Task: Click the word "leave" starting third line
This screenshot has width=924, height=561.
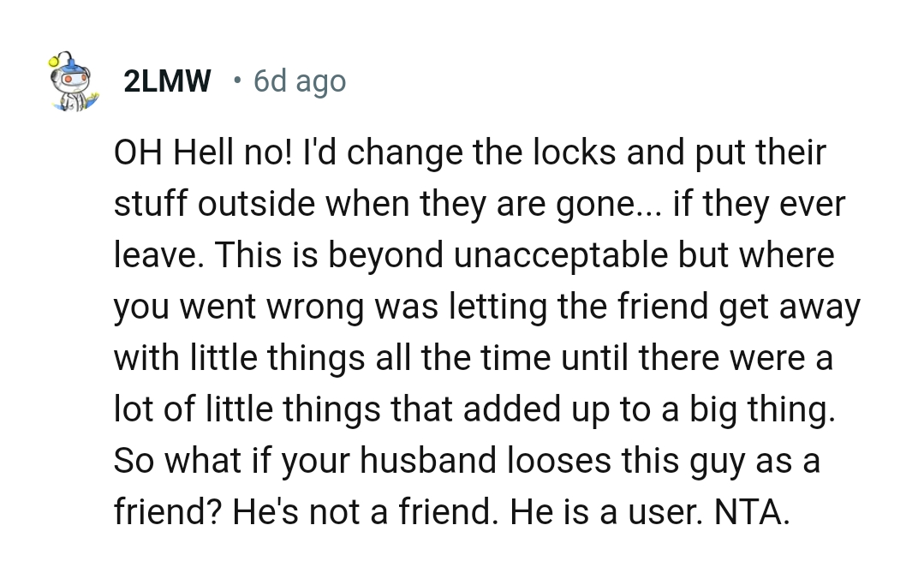Action: click(152, 255)
